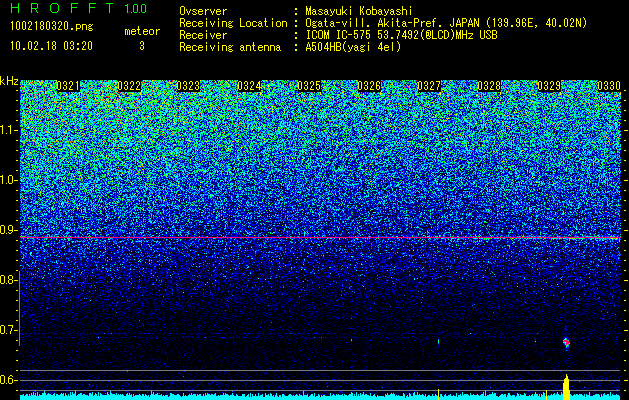
Task: Click the meteor count 3
Action: coord(142,46)
